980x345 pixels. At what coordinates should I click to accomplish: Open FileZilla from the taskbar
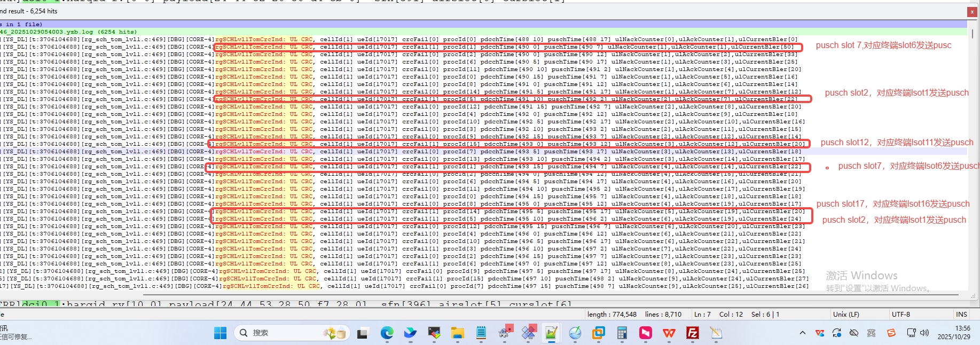coord(693,333)
